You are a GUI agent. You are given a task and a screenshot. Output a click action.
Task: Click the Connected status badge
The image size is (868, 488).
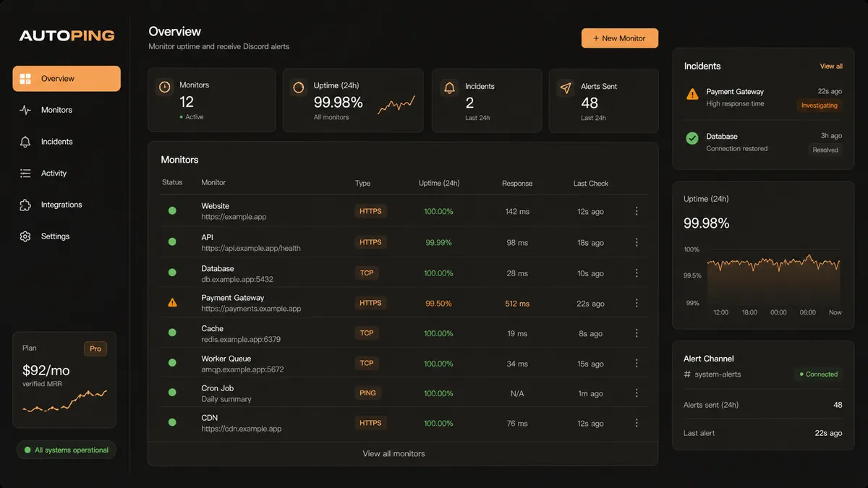coord(817,374)
